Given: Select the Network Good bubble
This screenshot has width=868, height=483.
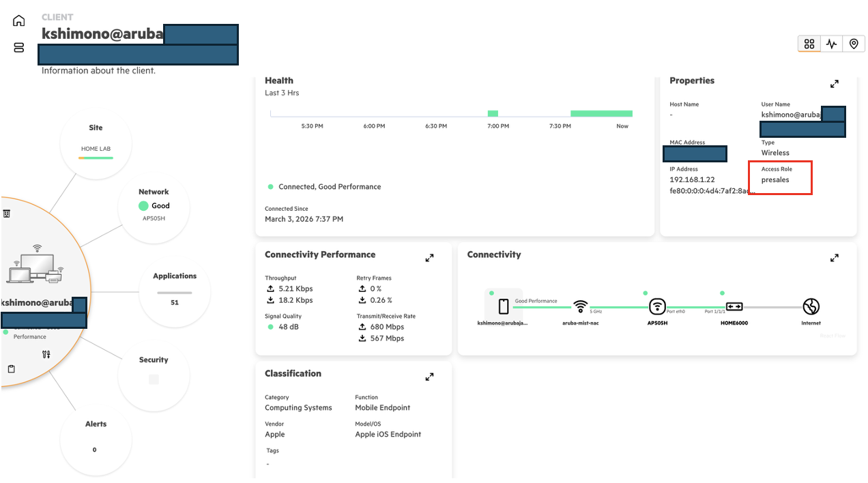Looking at the screenshot, I should (x=154, y=207).
